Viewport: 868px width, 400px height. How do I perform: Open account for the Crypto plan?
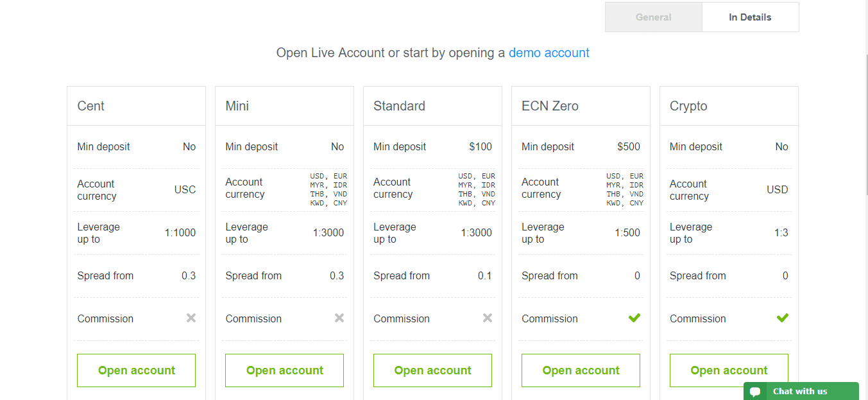(x=729, y=370)
